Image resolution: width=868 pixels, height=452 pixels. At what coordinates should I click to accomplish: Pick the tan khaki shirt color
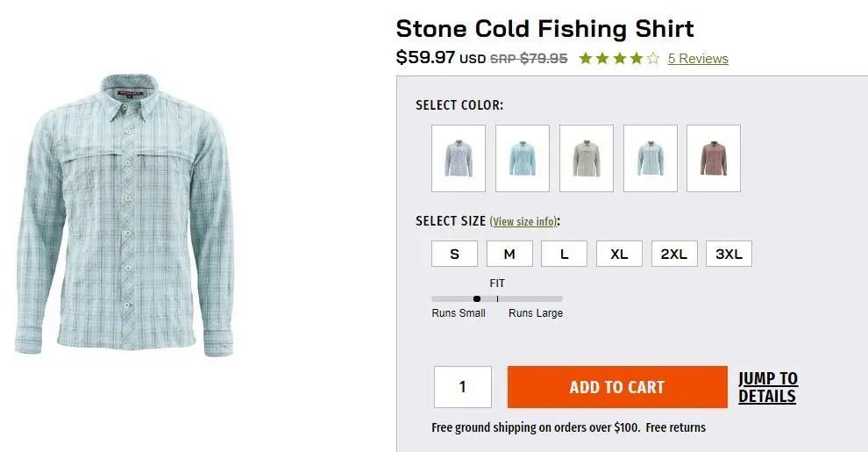[x=587, y=158]
